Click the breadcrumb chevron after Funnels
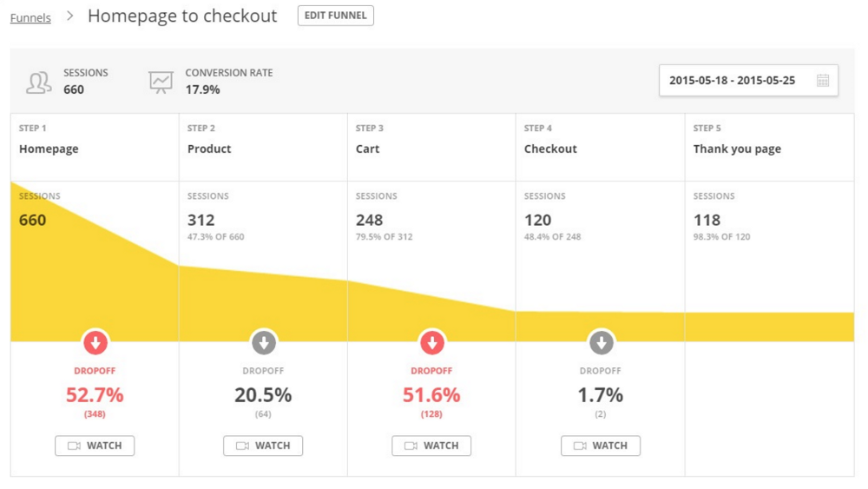 69,17
